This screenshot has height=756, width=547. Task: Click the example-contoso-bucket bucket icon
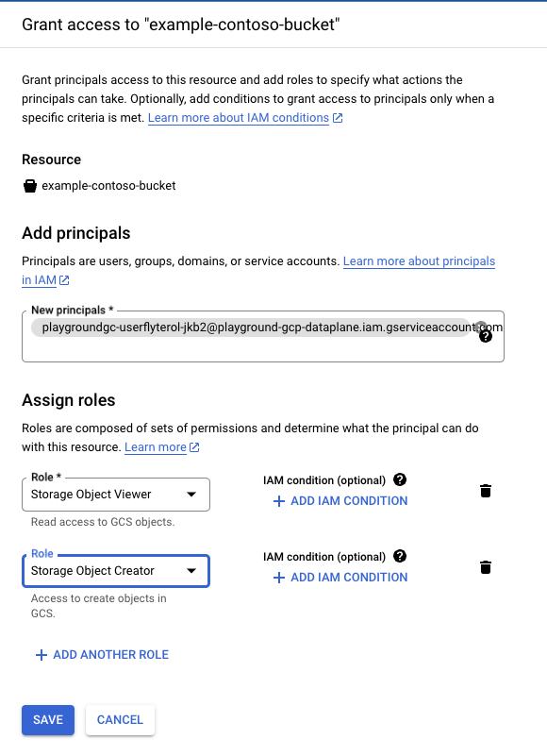click(x=30, y=186)
